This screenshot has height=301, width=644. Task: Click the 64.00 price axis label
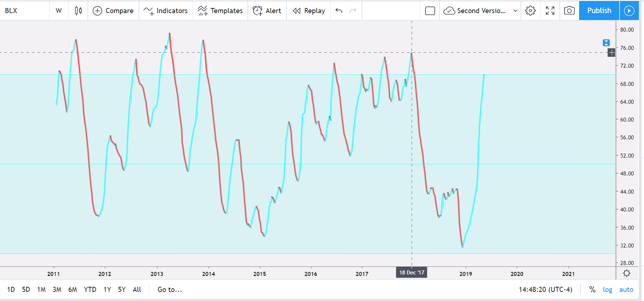point(627,102)
